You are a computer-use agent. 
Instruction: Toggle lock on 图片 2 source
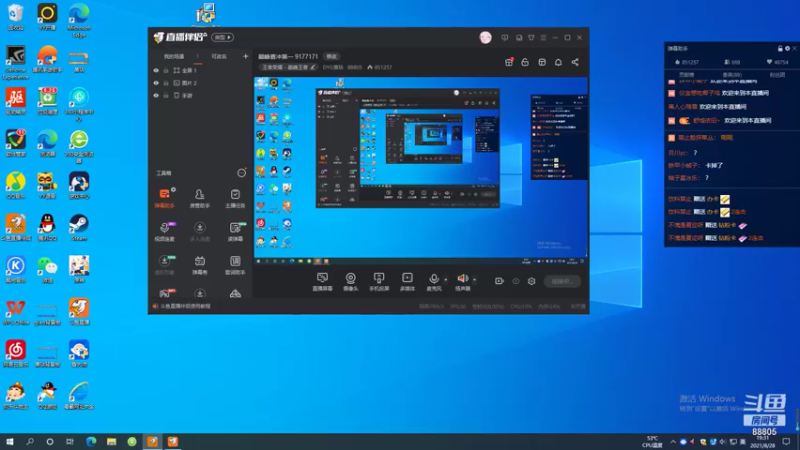(166, 83)
